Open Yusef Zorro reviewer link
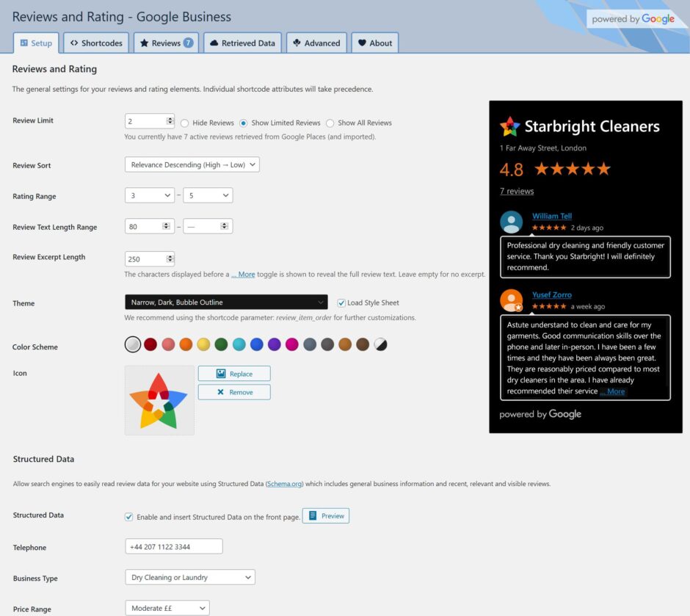 pos(552,295)
